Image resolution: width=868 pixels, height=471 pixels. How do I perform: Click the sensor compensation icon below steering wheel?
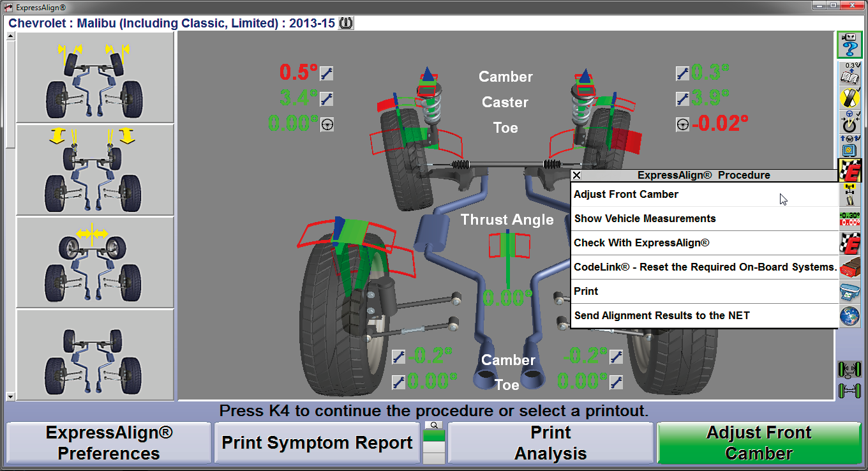(849, 146)
